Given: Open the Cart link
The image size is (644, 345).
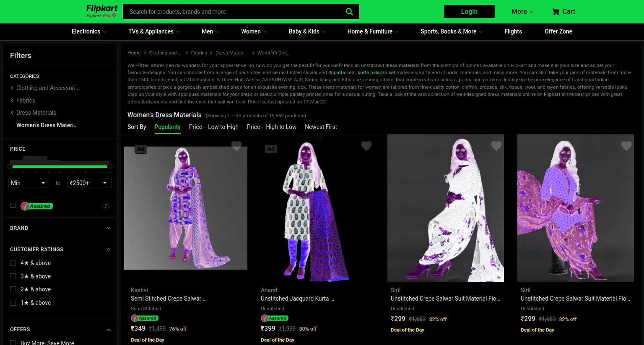Looking at the screenshot, I should pos(564,12).
